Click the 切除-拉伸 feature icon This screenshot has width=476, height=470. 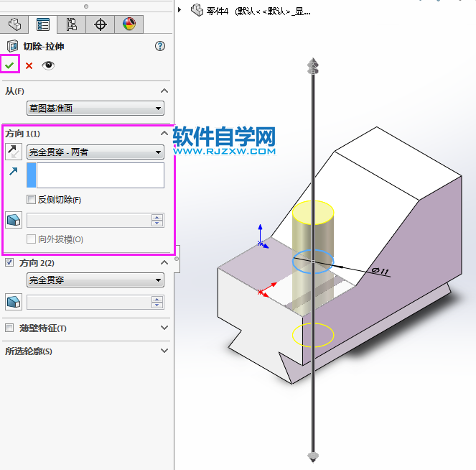coord(13,46)
